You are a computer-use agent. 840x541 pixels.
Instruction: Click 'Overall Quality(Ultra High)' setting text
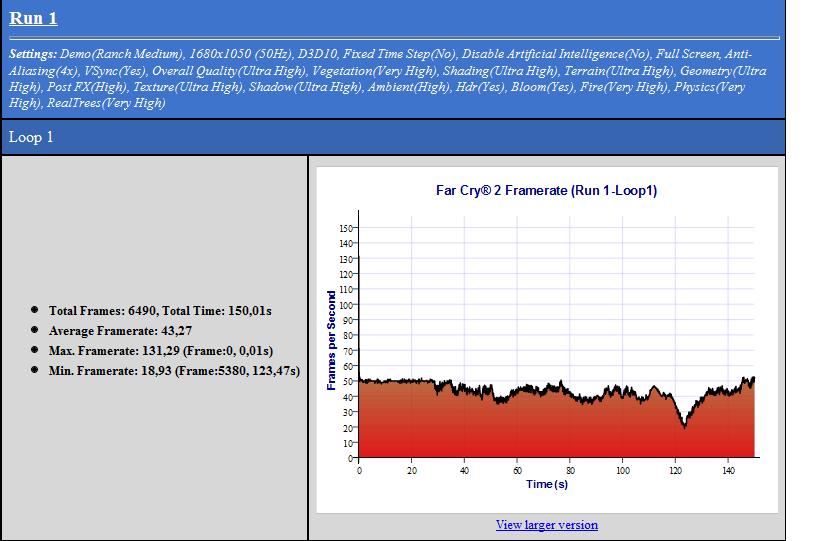point(229,71)
